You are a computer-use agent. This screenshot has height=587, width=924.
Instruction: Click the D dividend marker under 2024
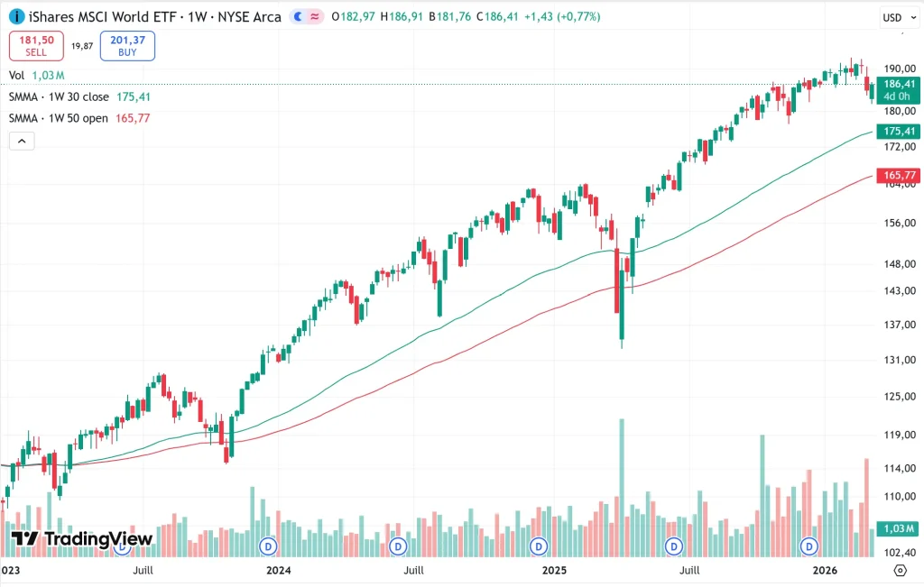pyautogui.click(x=266, y=546)
